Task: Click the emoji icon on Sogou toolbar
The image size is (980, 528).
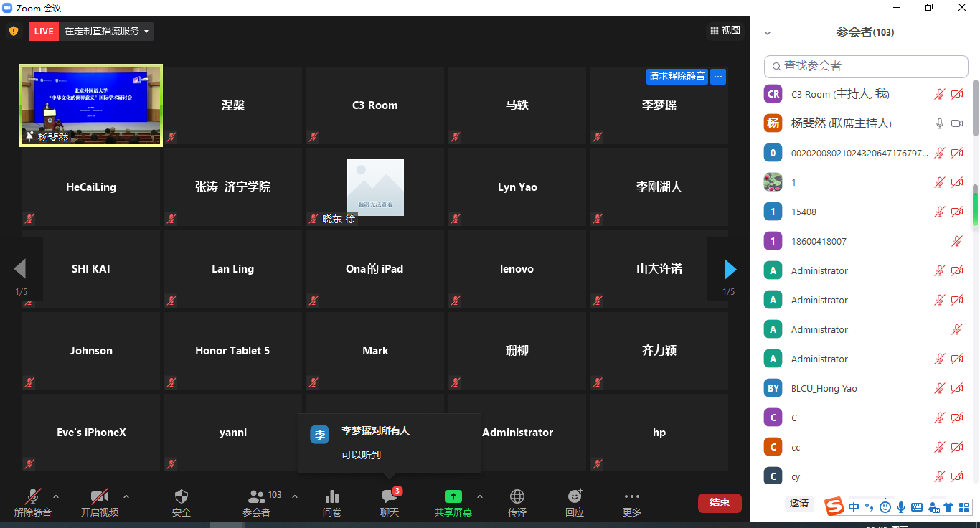Action: pos(887,507)
